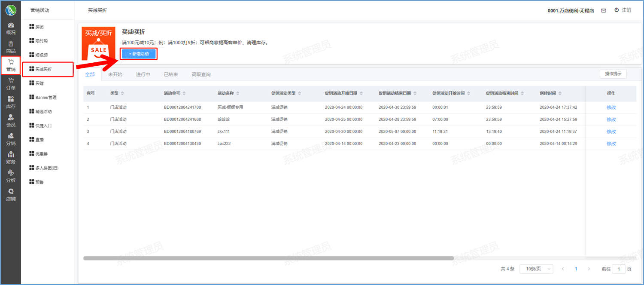Click the 前往 page number input field
The width and height of the screenshot is (644, 285).
(618, 269)
